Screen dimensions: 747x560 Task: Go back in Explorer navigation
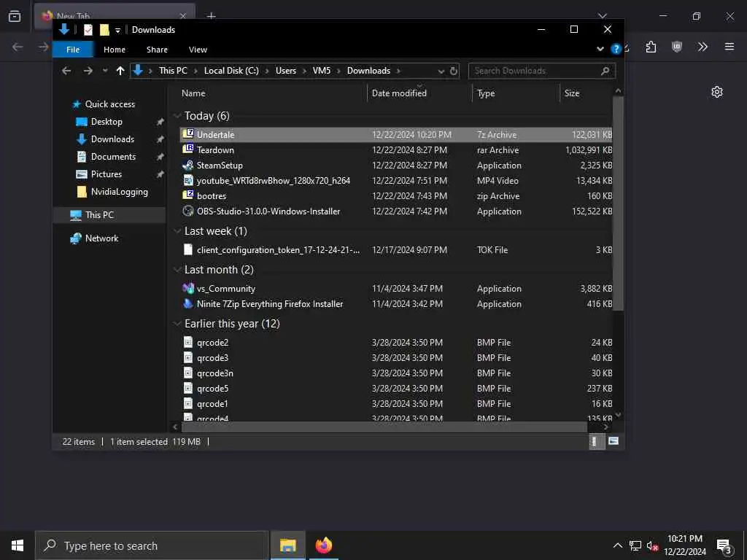click(66, 71)
